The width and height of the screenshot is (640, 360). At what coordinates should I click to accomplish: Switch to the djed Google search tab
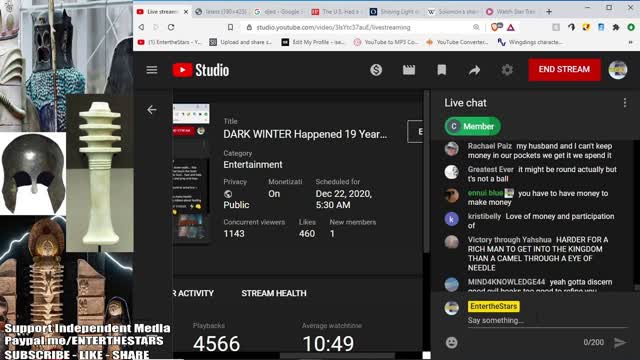(x=278, y=12)
